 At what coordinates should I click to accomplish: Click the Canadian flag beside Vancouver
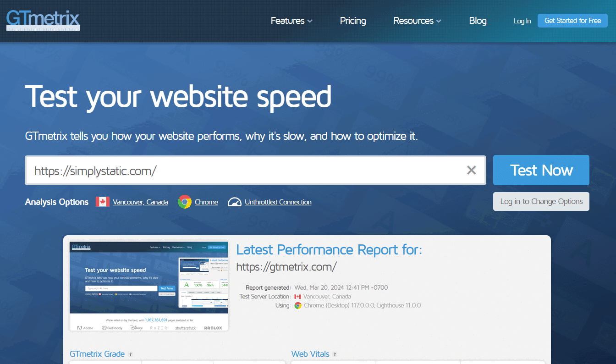102,201
